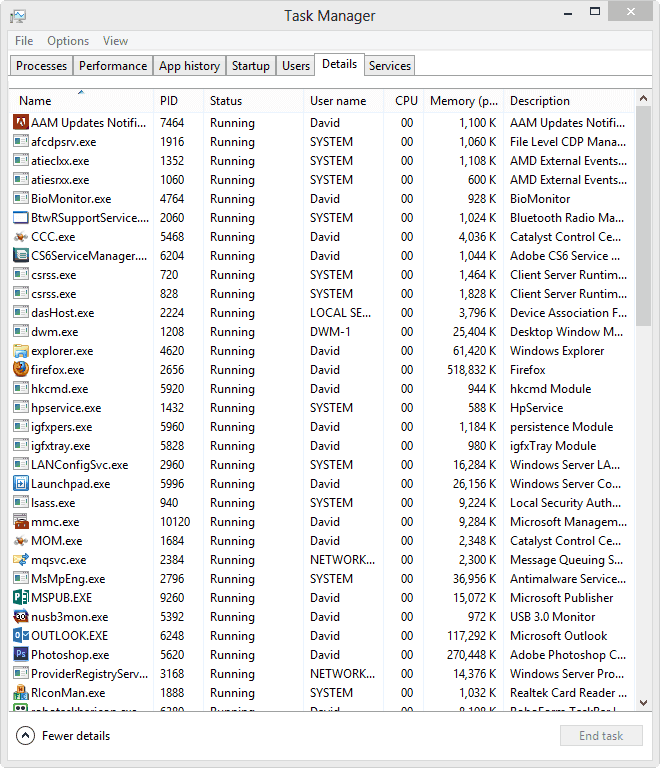The height and width of the screenshot is (768, 660).
Task: Select the ProviderRegistryService process icon
Action: [21, 673]
